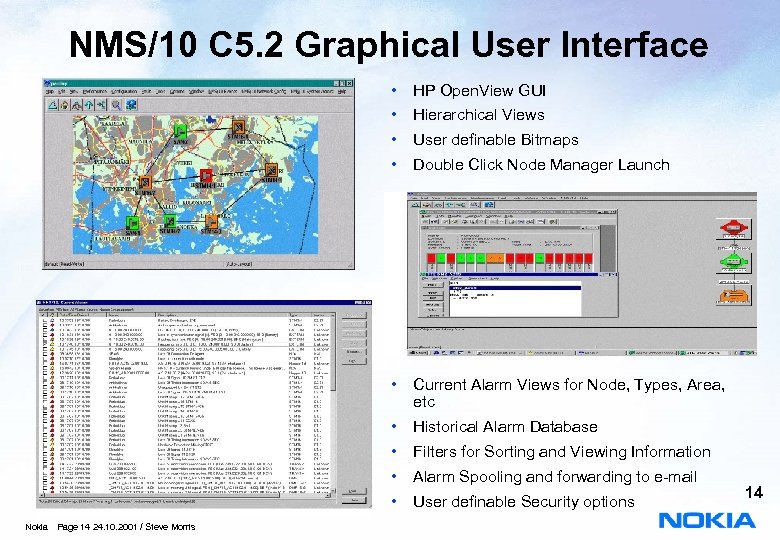The height and width of the screenshot is (540, 780).
Task: Click the orange device icon in node manager screenshot
Action: point(734,294)
